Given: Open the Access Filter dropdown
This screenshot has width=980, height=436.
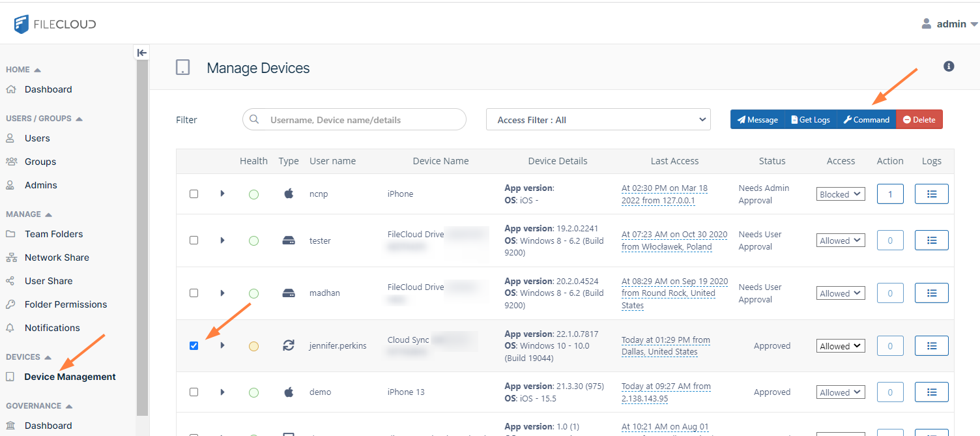Looking at the screenshot, I should tap(598, 120).
